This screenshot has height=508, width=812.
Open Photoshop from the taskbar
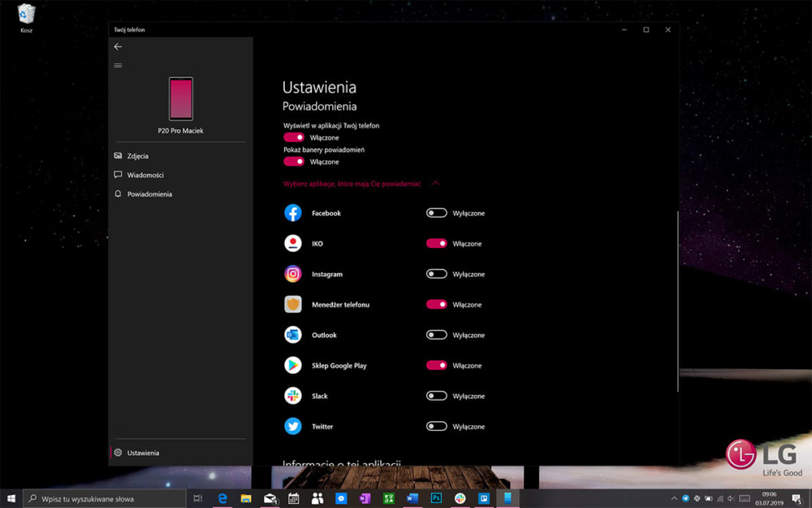coord(436,499)
